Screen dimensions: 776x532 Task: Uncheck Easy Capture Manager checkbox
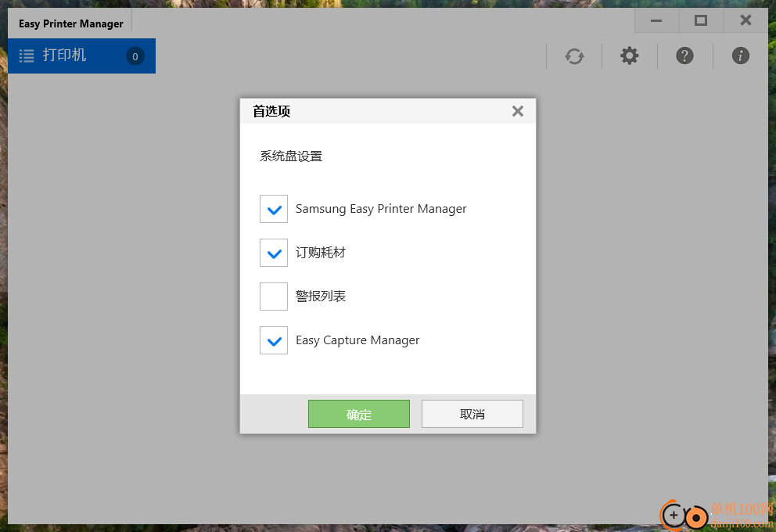pos(274,340)
